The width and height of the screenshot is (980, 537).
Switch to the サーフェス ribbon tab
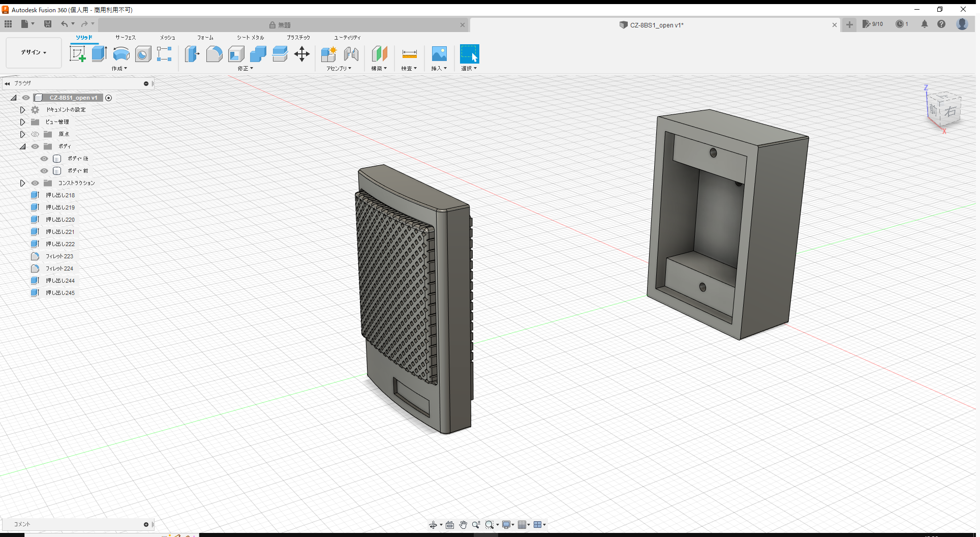pyautogui.click(x=125, y=37)
